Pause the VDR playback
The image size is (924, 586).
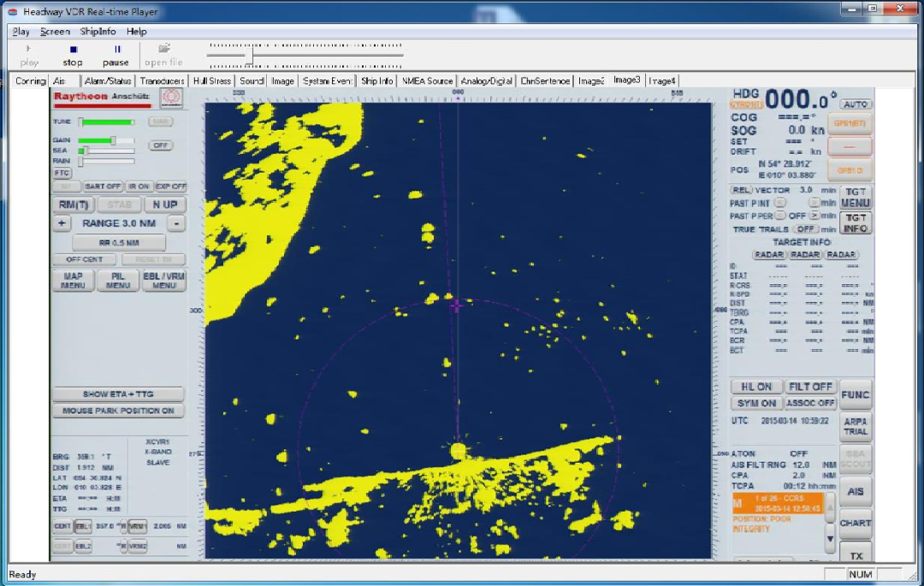tap(116, 55)
